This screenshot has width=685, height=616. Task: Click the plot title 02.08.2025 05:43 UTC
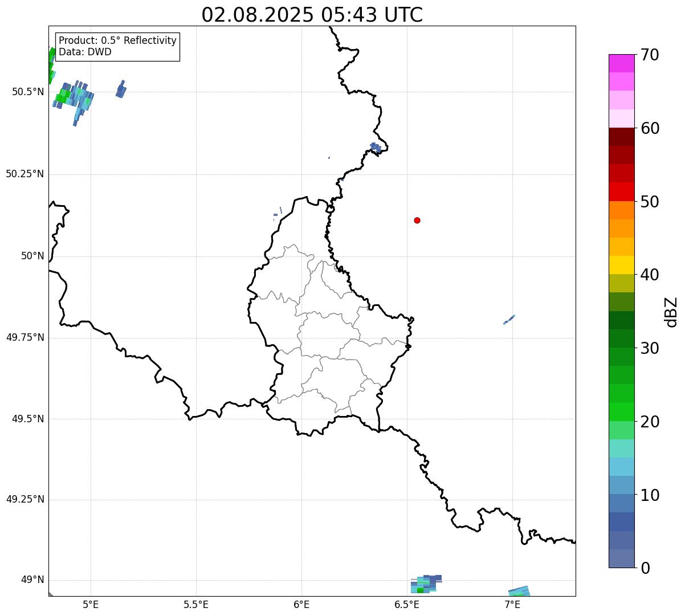click(312, 15)
